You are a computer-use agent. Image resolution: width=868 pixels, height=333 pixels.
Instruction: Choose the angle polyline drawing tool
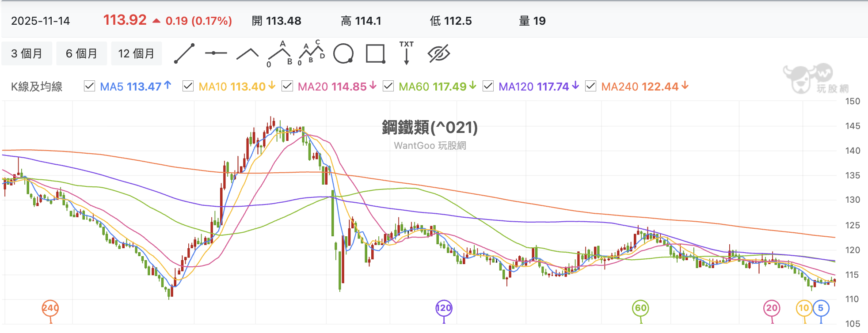[x=247, y=53]
